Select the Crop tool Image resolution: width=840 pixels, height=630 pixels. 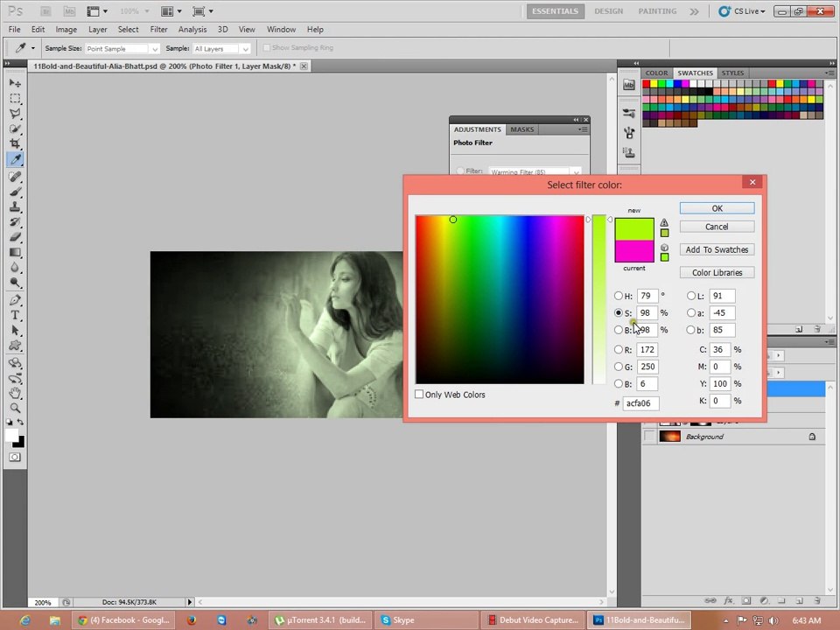click(15, 143)
